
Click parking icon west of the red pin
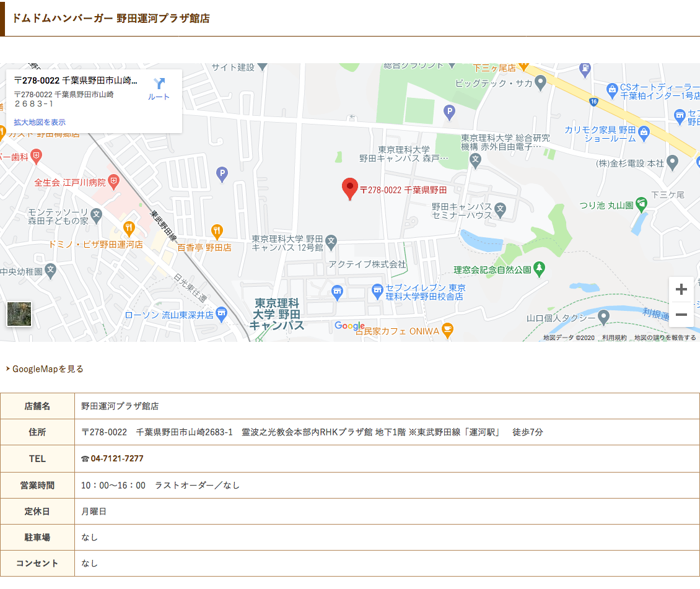[x=222, y=174]
